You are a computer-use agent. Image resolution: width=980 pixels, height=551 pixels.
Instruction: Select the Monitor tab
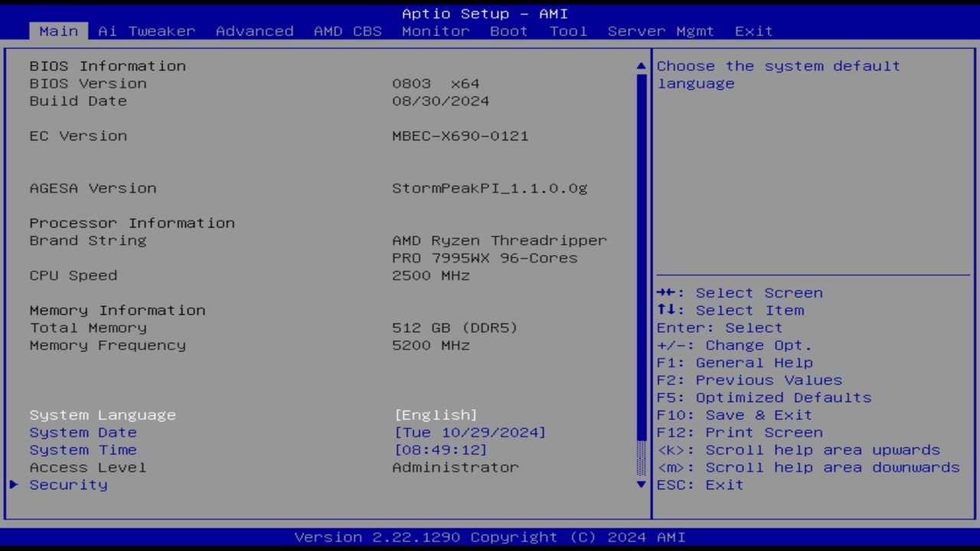[x=436, y=31]
